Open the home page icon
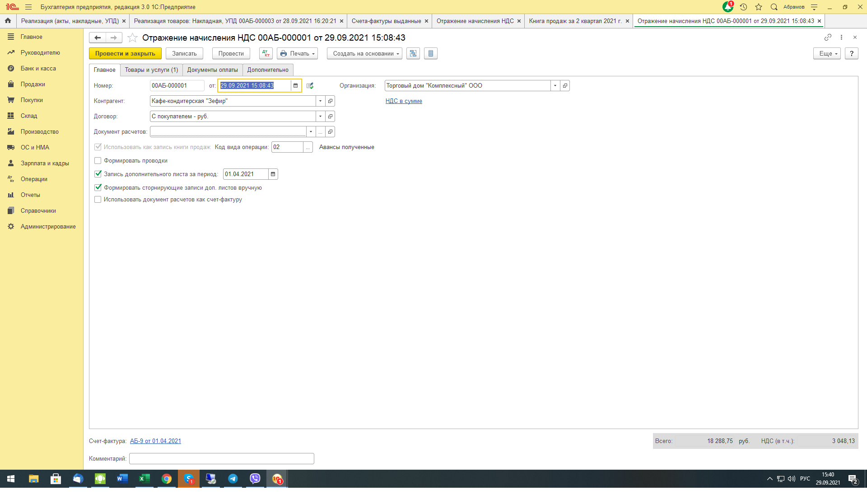Viewport: 867px width, 504px height. pyautogui.click(x=8, y=21)
